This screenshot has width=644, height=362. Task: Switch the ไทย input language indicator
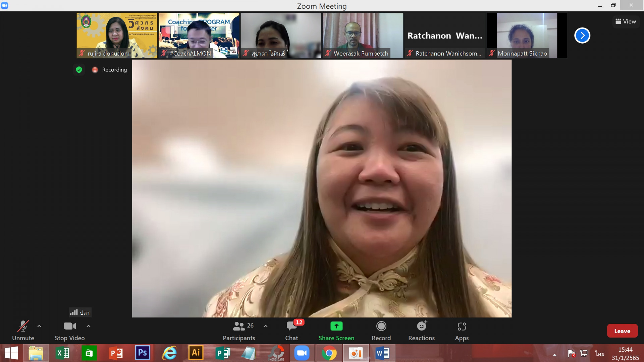pyautogui.click(x=600, y=354)
